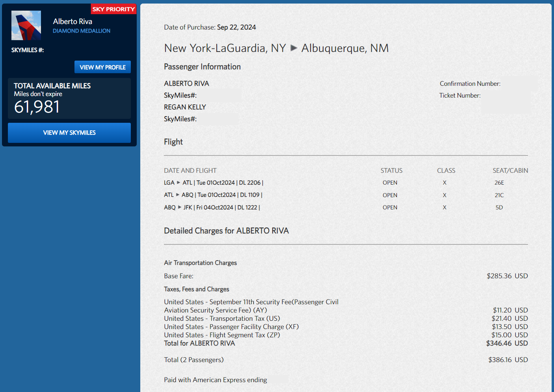Click the Total Available Miles heading

52,86
